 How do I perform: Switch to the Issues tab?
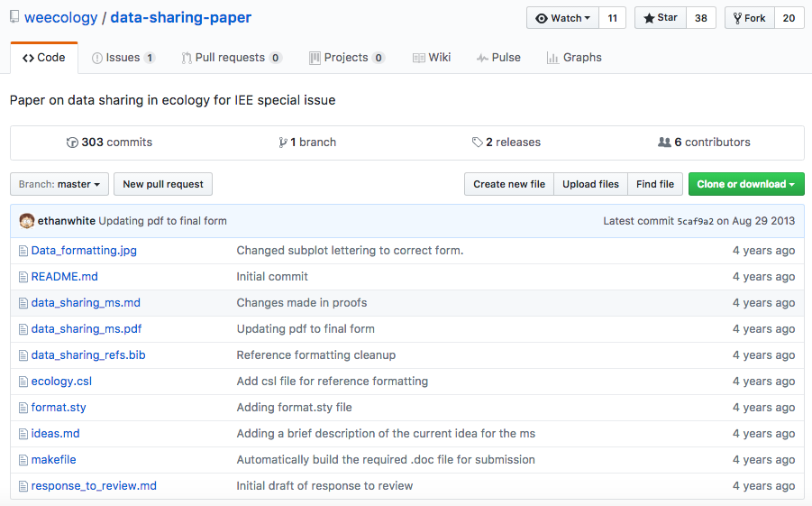pyautogui.click(x=123, y=58)
